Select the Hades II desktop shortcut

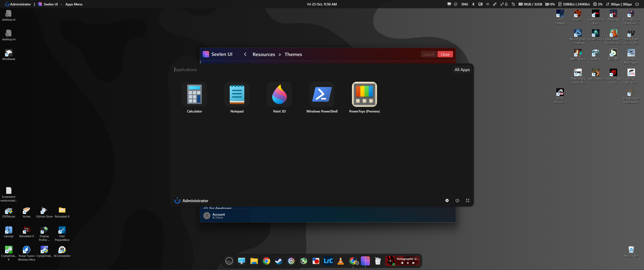595,55
